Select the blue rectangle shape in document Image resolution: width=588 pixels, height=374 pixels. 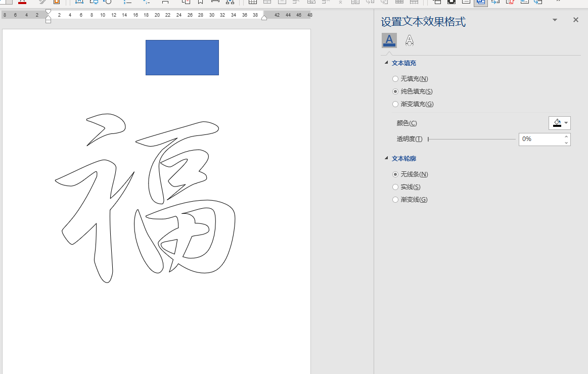[x=182, y=58]
